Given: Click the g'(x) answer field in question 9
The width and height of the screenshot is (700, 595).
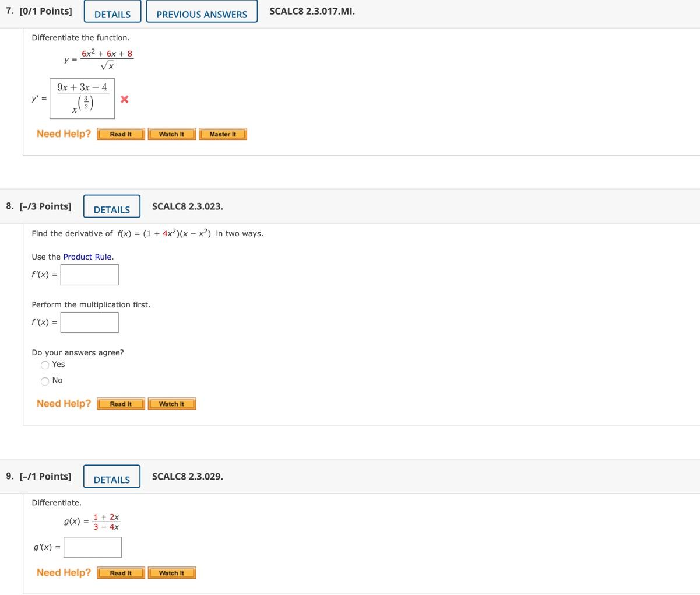Looking at the screenshot, I should point(92,547).
